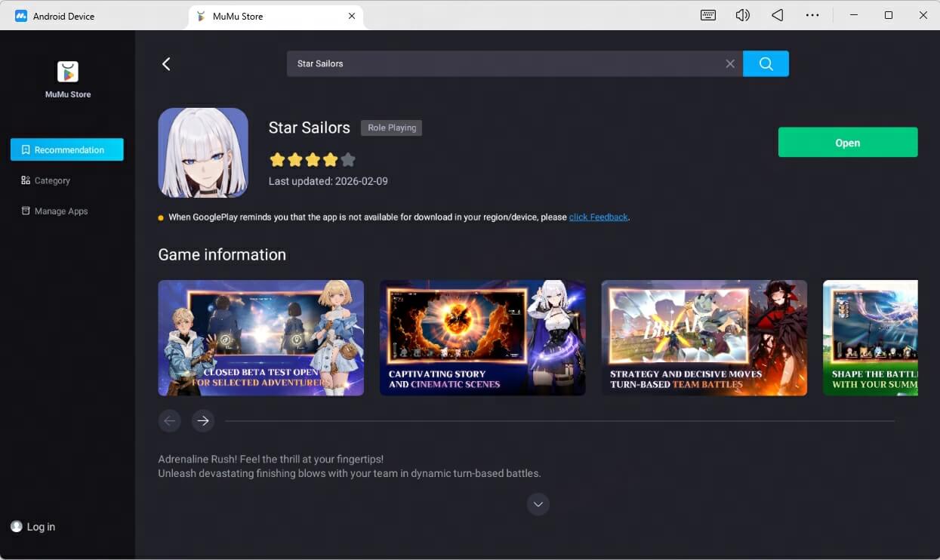Open the volume speaker control
The image size is (940, 560).
point(743,15)
